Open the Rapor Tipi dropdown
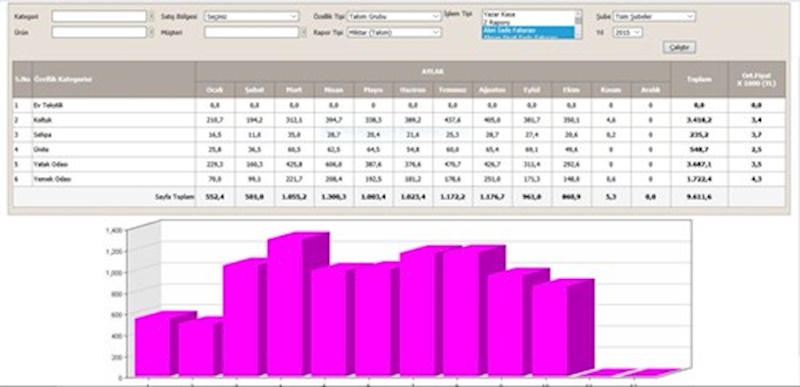This screenshot has height=387, width=800. coord(393,33)
